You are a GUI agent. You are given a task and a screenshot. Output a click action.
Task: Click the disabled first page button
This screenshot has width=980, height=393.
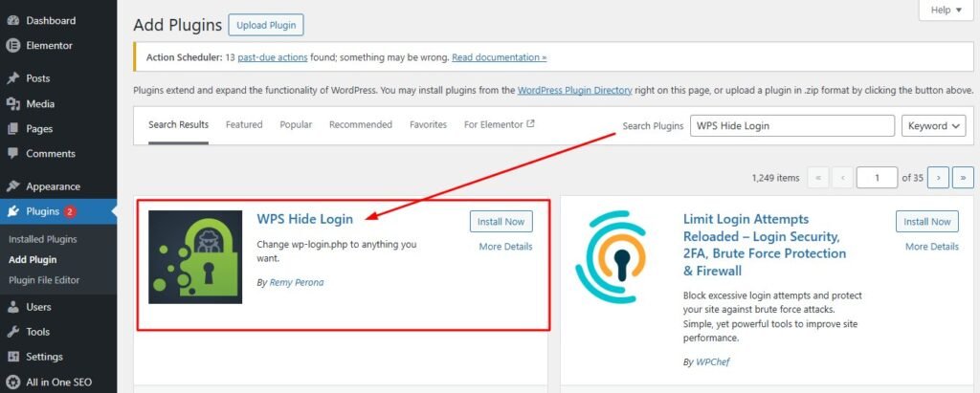point(818,178)
